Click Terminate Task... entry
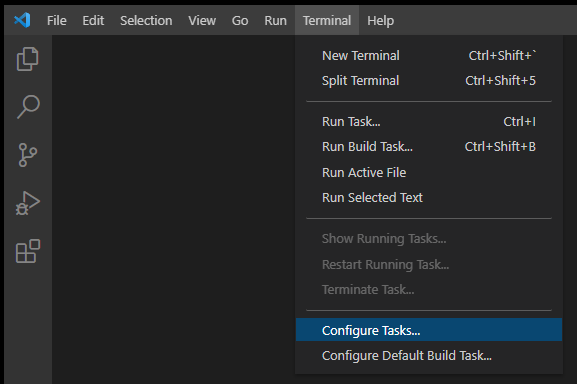Image resolution: width=577 pixels, height=384 pixels. pos(429,289)
